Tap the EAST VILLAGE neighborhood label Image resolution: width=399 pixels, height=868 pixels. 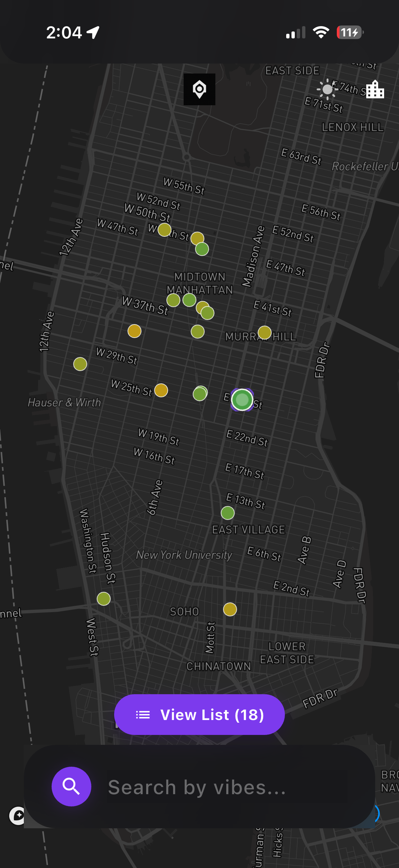tap(248, 530)
